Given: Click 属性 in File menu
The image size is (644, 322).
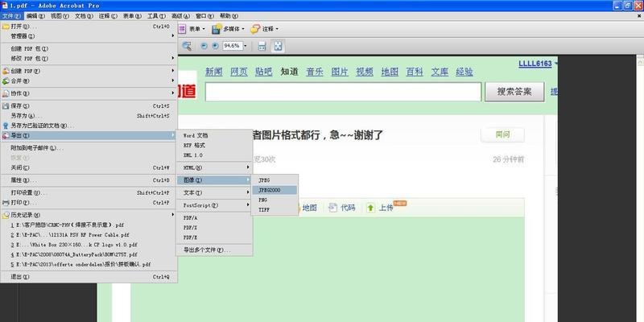Looking at the screenshot, I should coord(89,180).
